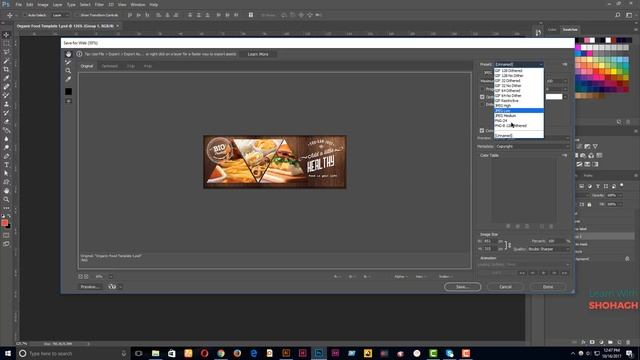Choose GIF 64 No Dither preset
Image resolution: width=640 pixels, height=360 pixels.
click(519, 96)
